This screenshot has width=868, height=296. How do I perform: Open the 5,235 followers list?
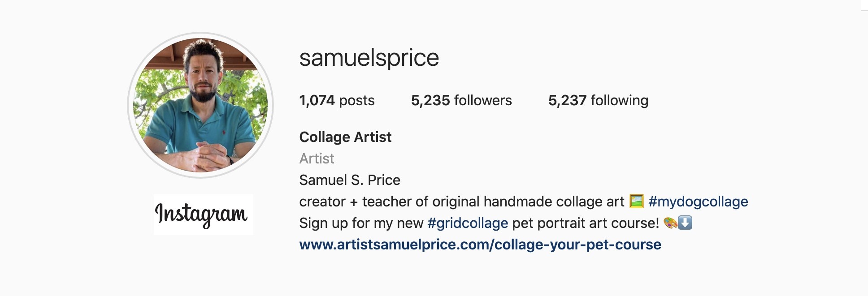pos(461,100)
